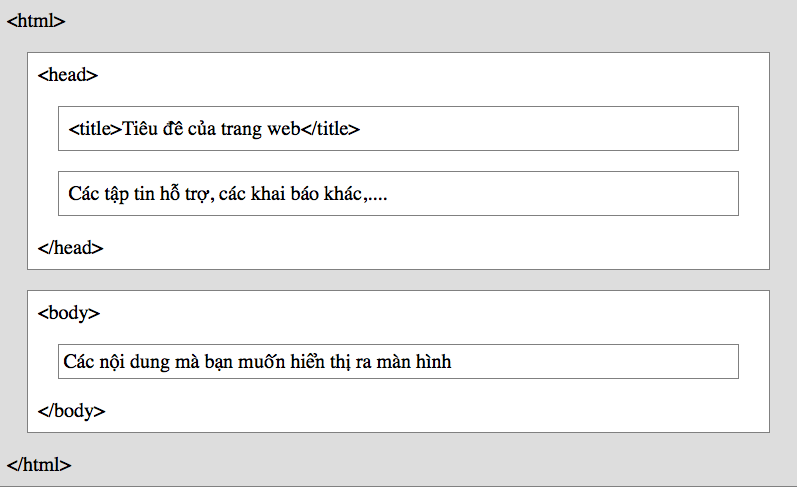The height and width of the screenshot is (488, 797).
Task: Click the words 'hiển thị ra màn hình'
Action: click(x=371, y=361)
